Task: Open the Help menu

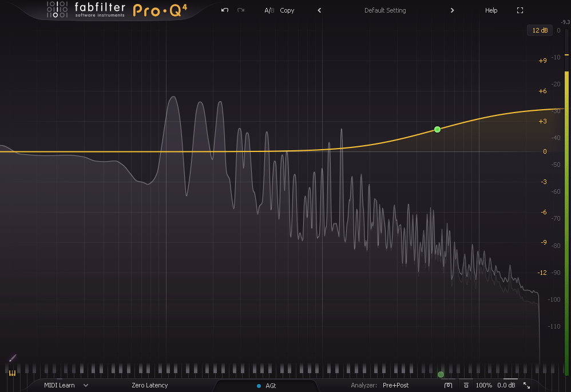Action: coord(491,10)
